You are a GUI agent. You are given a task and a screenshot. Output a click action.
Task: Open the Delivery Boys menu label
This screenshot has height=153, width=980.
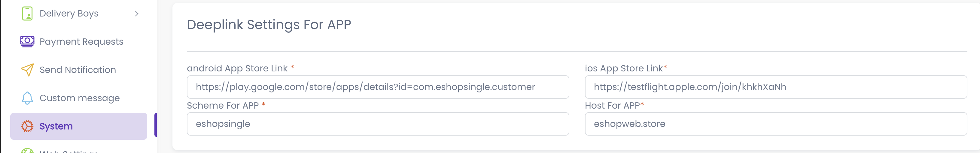69,14
